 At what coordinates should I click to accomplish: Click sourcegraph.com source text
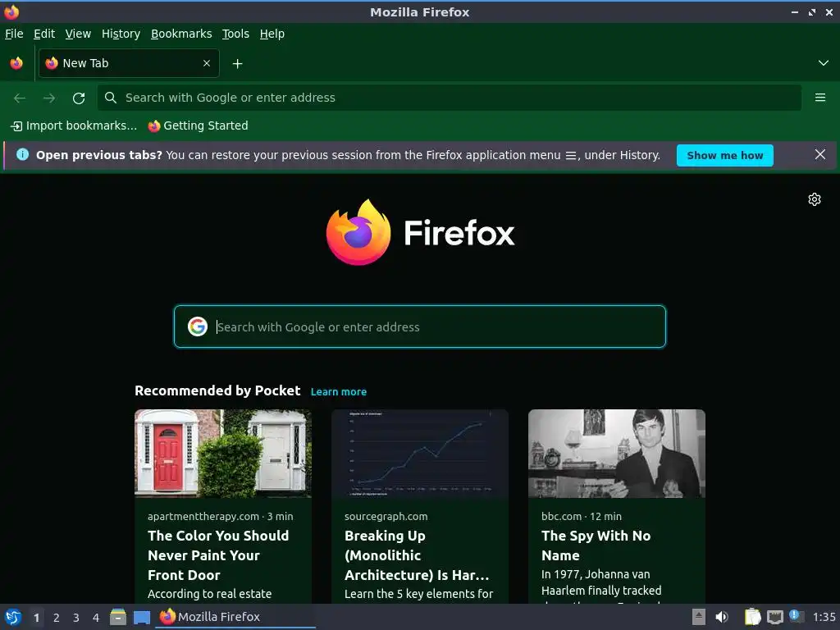click(x=386, y=517)
